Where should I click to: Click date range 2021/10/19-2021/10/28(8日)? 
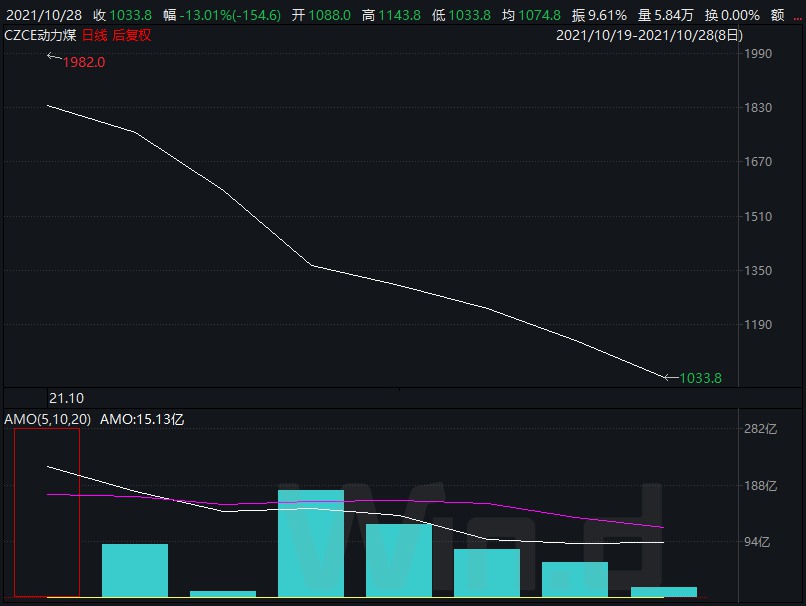coord(649,35)
